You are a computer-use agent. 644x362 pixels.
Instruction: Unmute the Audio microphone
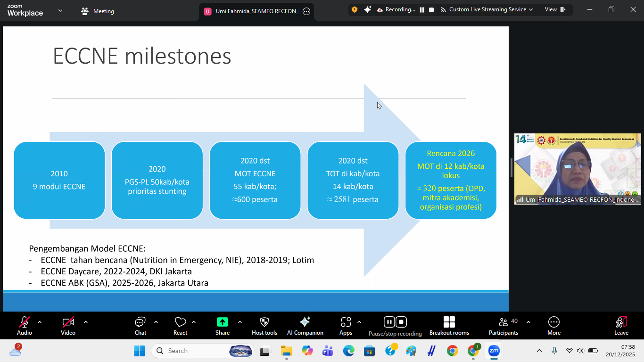25,325
